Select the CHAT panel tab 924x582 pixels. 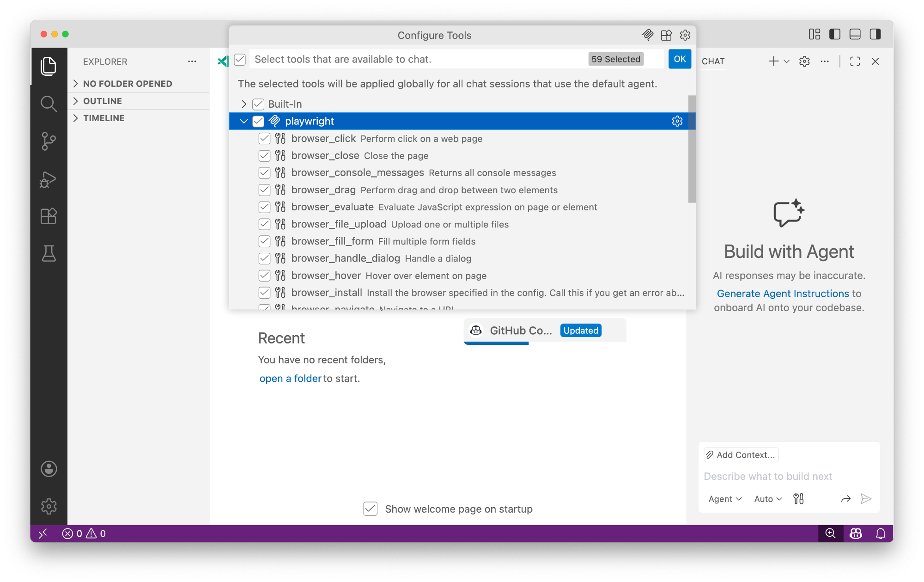(x=713, y=61)
